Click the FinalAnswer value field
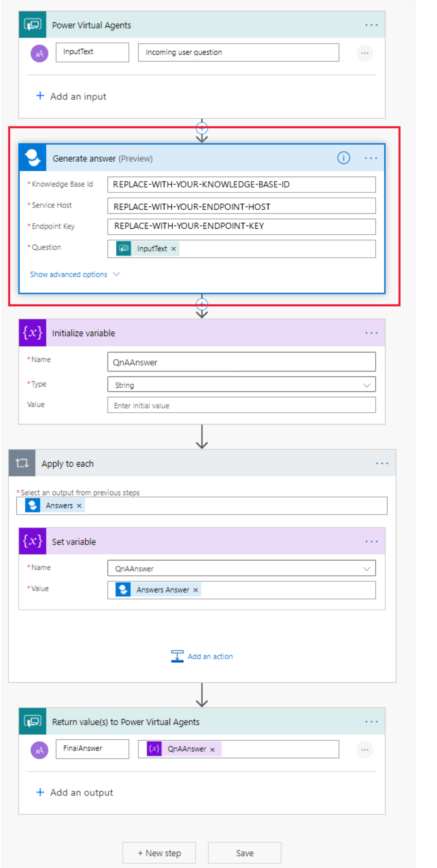437x868 pixels. [238, 749]
